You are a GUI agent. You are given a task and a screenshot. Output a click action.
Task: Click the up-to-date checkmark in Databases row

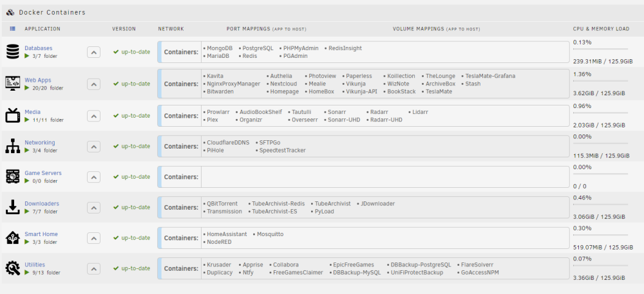click(x=116, y=52)
